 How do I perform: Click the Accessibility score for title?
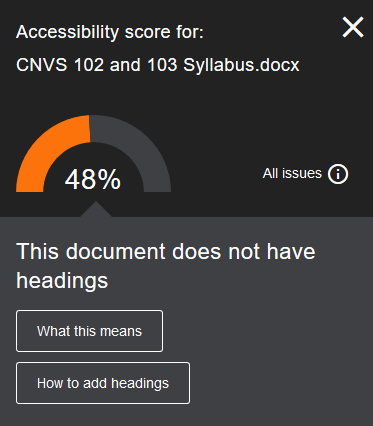click(x=110, y=32)
